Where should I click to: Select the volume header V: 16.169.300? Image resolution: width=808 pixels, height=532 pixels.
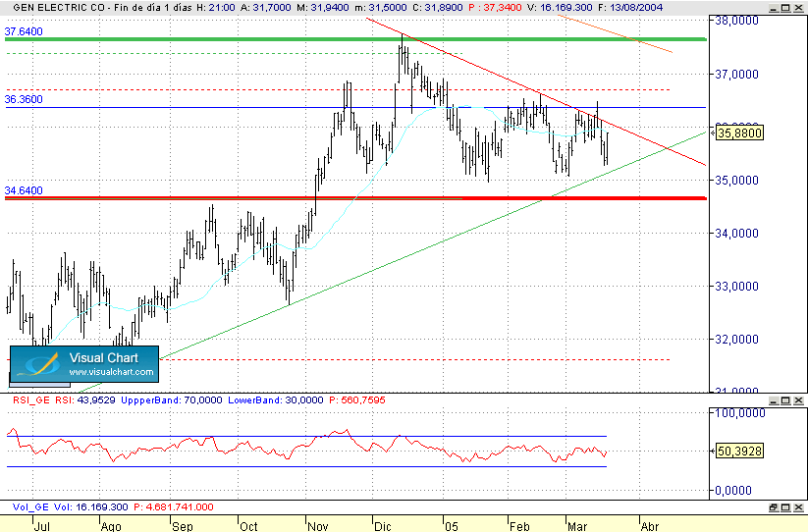[x=559, y=8]
